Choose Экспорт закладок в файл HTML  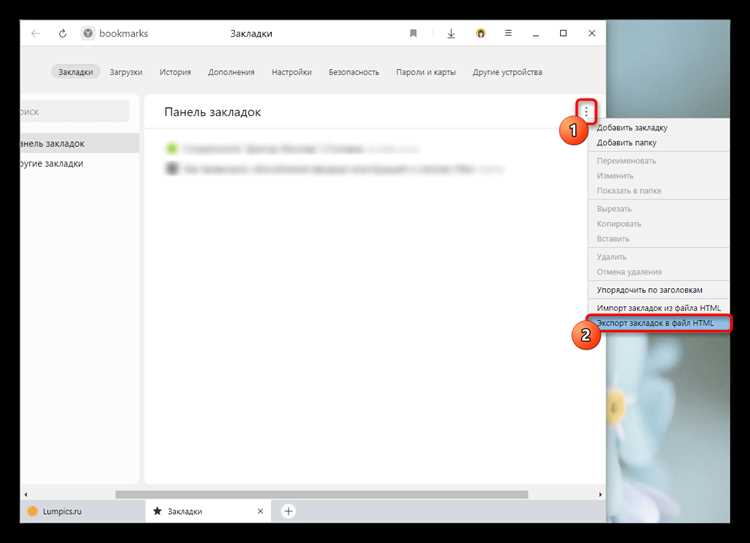(659, 323)
